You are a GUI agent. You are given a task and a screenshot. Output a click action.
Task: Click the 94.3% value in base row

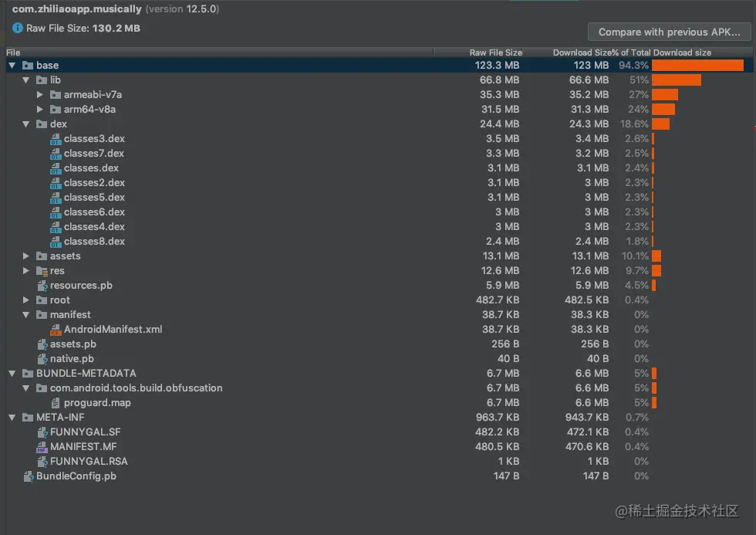(x=633, y=65)
